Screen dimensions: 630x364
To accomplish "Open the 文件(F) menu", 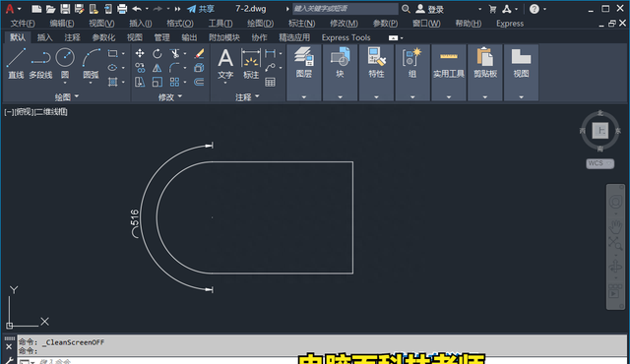I will click(23, 24).
